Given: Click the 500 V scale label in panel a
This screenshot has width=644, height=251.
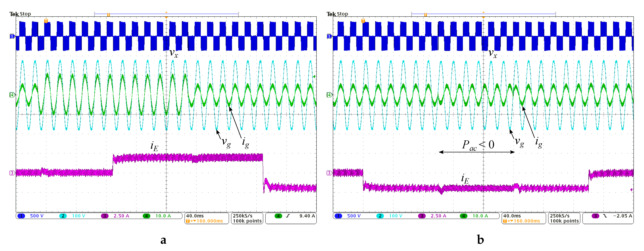Looking at the screenshot, I should [37, 216].
